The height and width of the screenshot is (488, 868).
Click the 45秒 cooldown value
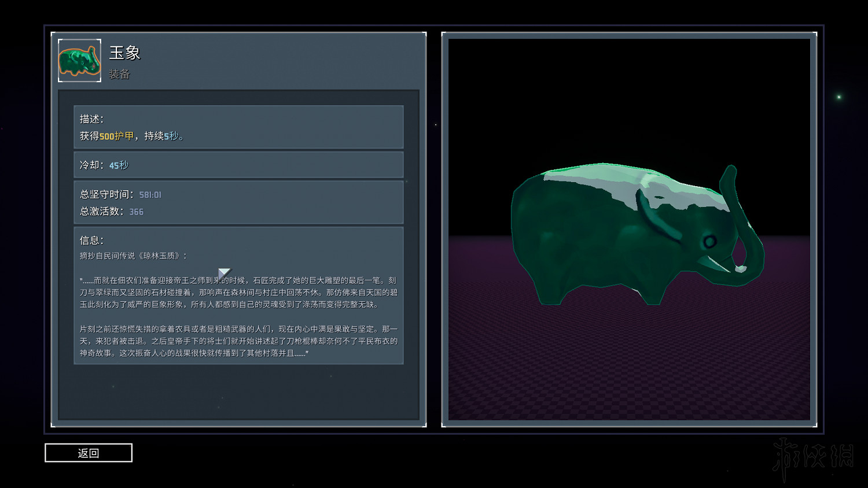(119, 166)
